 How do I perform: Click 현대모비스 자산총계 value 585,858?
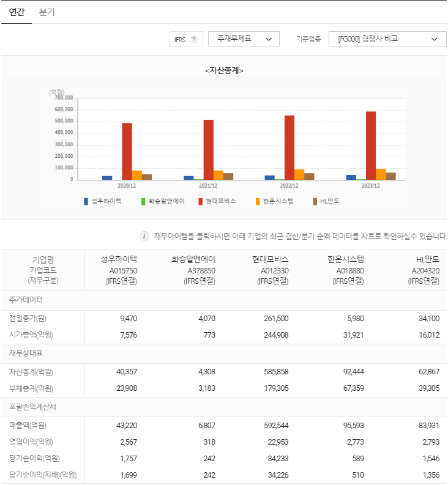coord(276,372)
